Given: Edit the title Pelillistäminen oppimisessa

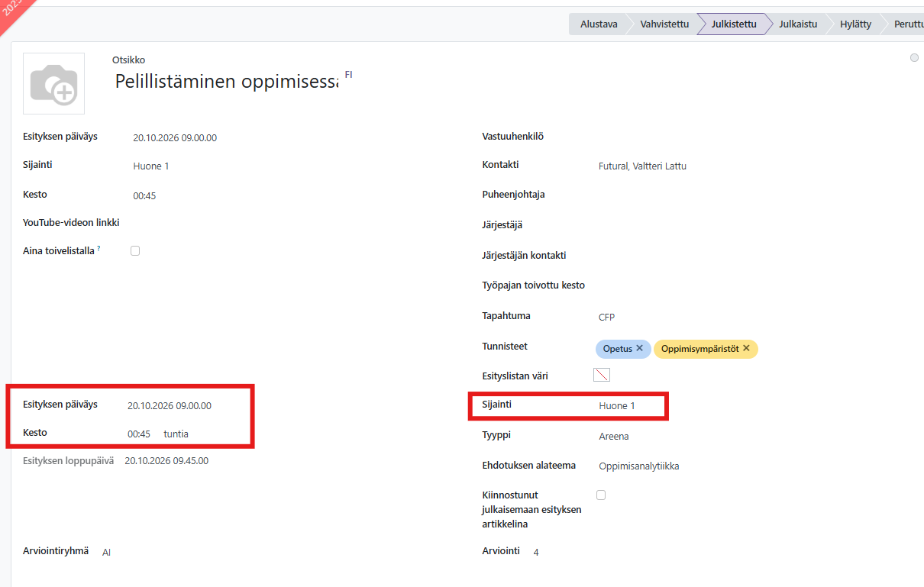Looking at the screenshot, I should point(226,82).
